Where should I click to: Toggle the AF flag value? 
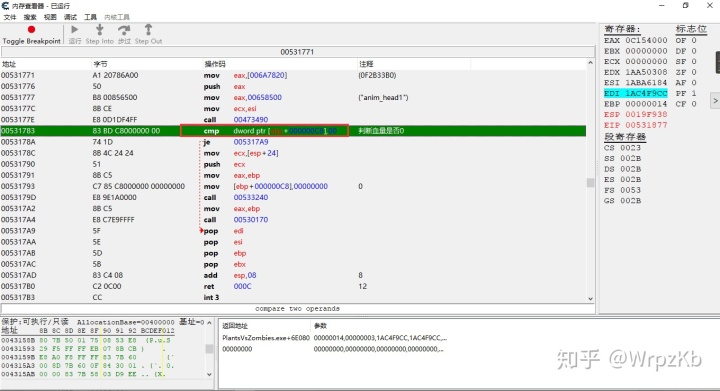point(686,83)
